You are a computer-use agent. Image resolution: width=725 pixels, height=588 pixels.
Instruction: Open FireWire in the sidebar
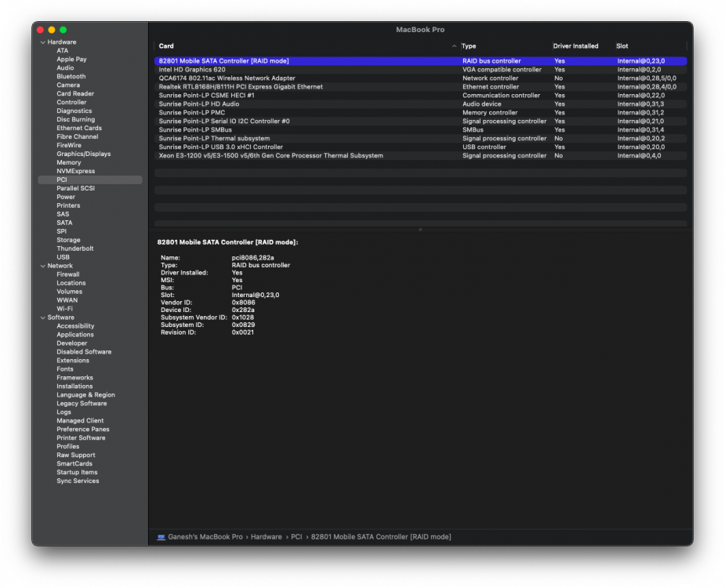point(69,145)
